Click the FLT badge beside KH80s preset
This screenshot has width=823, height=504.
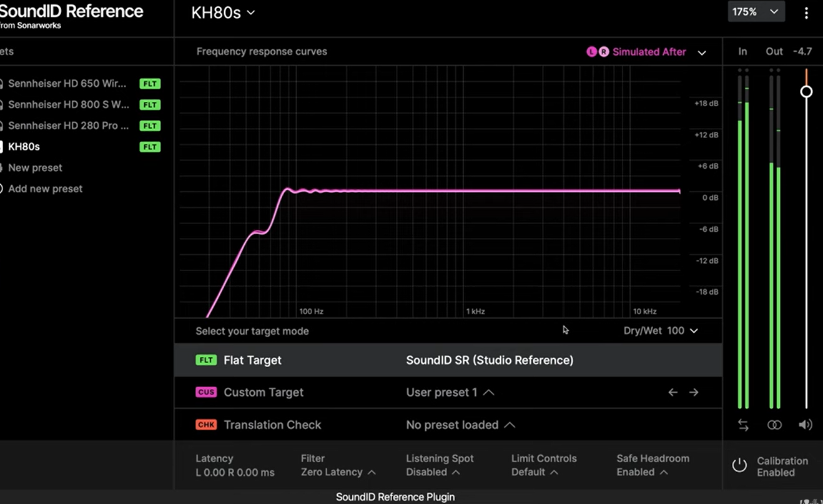click(x=150, y=147)
